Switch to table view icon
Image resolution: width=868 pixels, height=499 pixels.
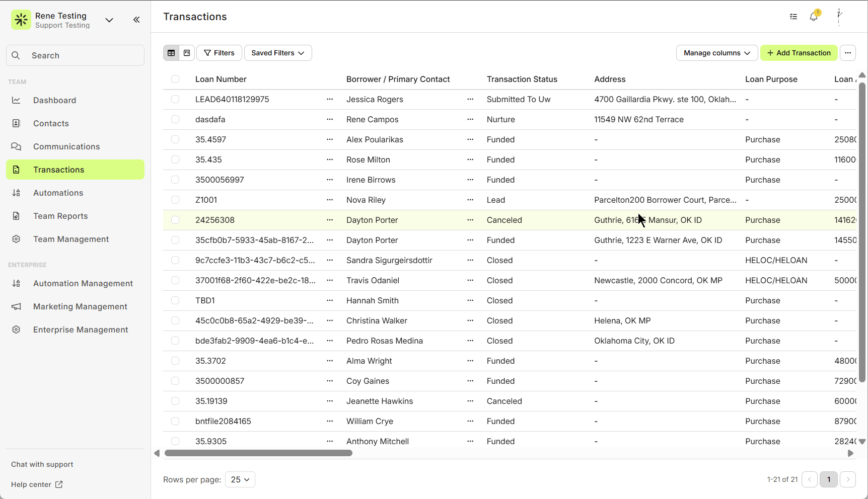point(171,53)
